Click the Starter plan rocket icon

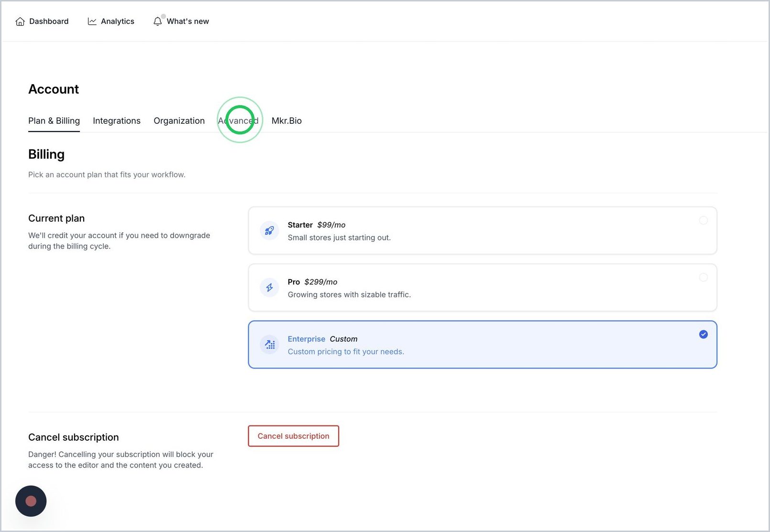coord(269,231)
